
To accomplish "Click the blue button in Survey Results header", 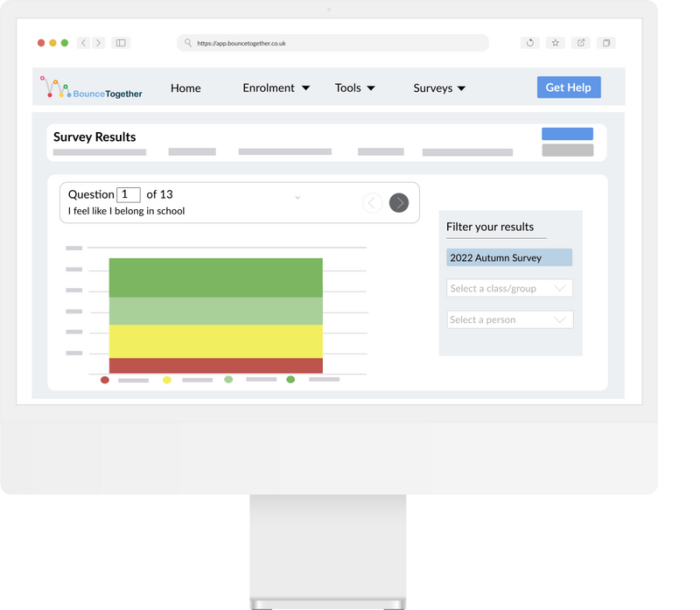I will click(x=567, y=134).
